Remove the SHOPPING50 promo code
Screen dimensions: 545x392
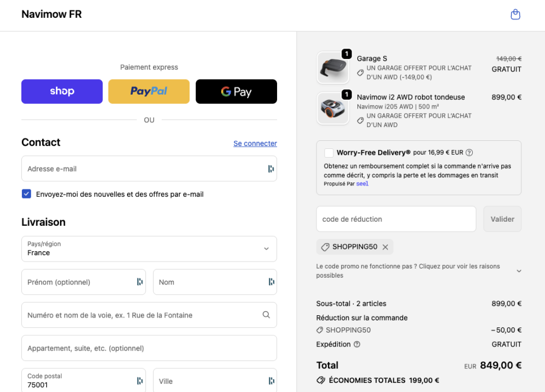pos(385,247)
